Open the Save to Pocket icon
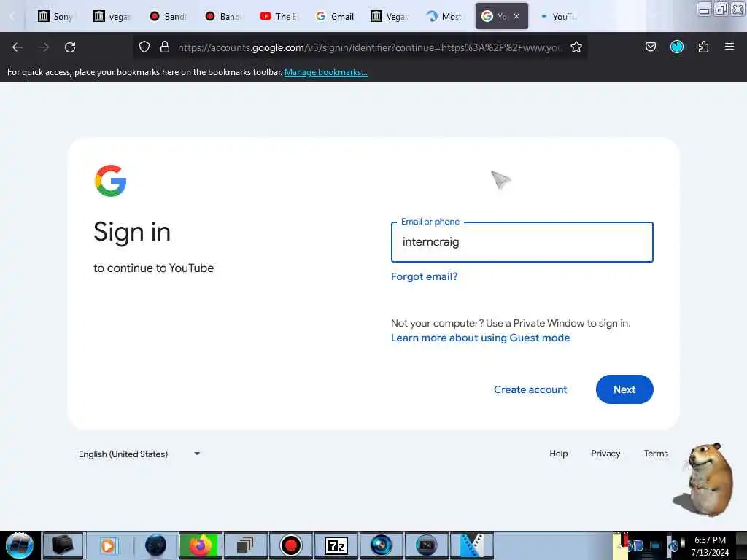This screenshot has height=560, width=747. click(x=650, y=47)
